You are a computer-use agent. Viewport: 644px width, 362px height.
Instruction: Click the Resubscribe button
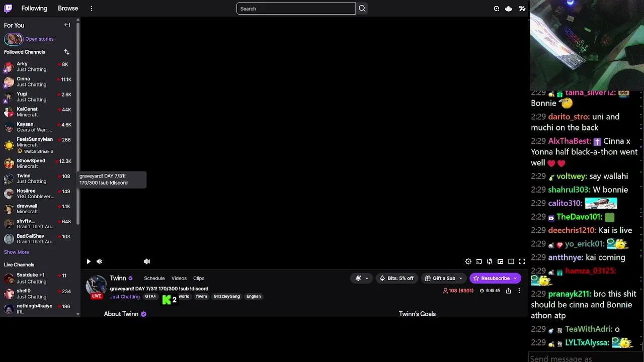coord(491,278)
